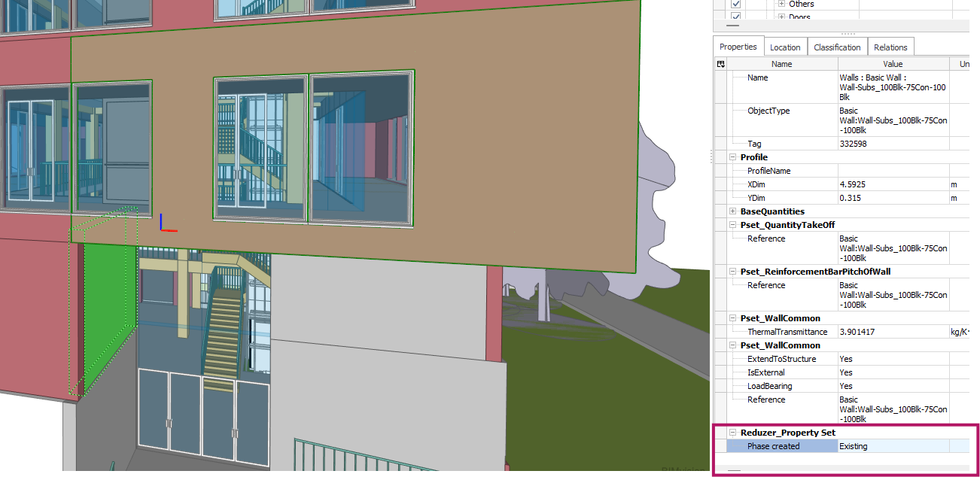Collapse the Pset_QuantityTakeOff group
980x477 pixels.
[x=733, y=225]
